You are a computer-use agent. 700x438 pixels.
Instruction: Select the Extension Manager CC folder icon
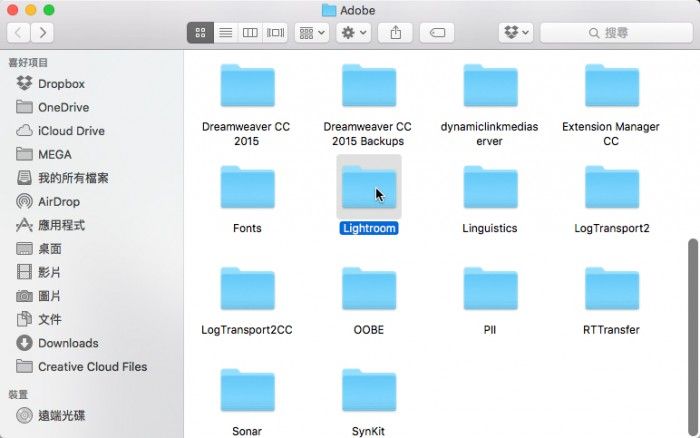pyautogui.click(x=612, y=86)
